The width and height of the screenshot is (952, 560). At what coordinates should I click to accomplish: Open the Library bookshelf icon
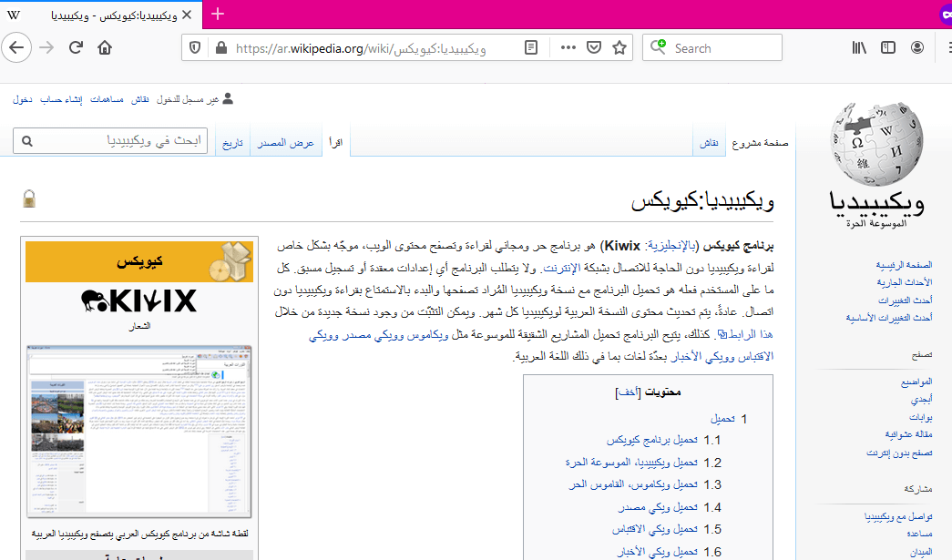[858, 48]
